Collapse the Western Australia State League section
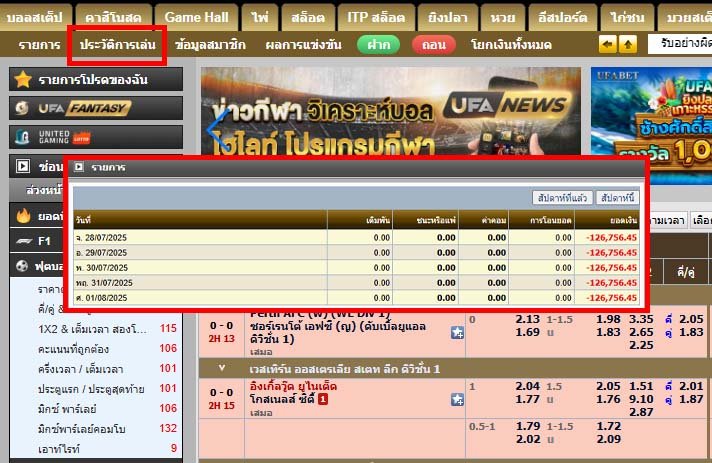Image resolution: width=712 pixels, height=463 pixels. (x=208, y=369)
